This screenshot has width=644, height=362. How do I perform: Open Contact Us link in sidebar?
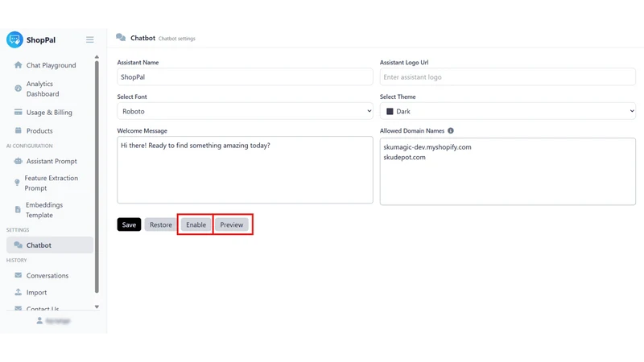tap(43, 309)
